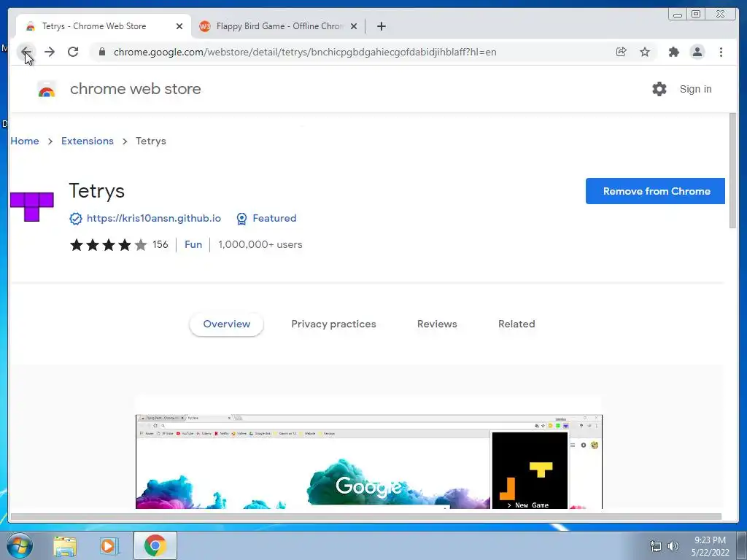Viewport: 747px width, 560px height.
Task: Click the Tetrys breadcrumb text
Action: 150,141
